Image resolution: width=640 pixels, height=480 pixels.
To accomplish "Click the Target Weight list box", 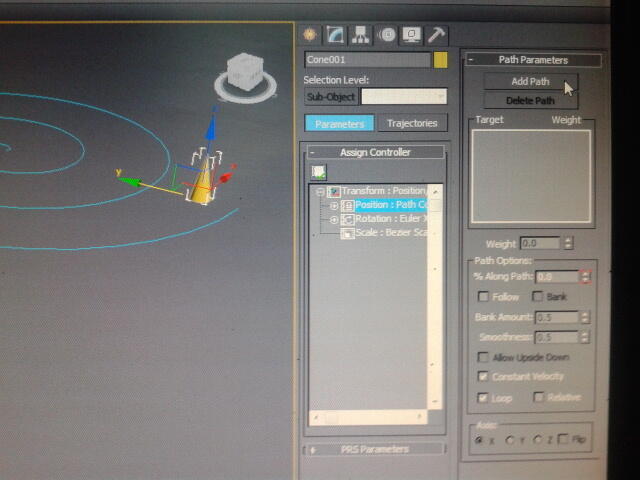I will tap(531, 177).
